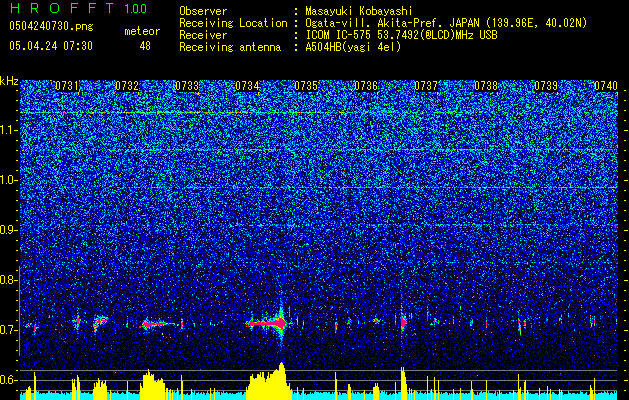Click the bright echo just before 0737
The width and height of the screenshot is (629, 400).
pos(403,321)
